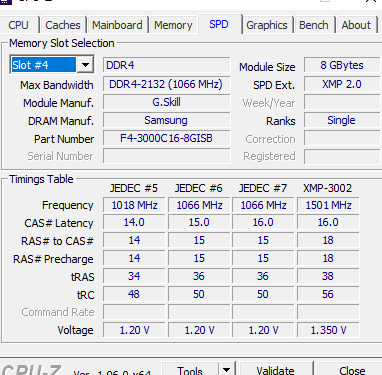
Task: Click the empty Serial Number field
Action: point(166,156)
